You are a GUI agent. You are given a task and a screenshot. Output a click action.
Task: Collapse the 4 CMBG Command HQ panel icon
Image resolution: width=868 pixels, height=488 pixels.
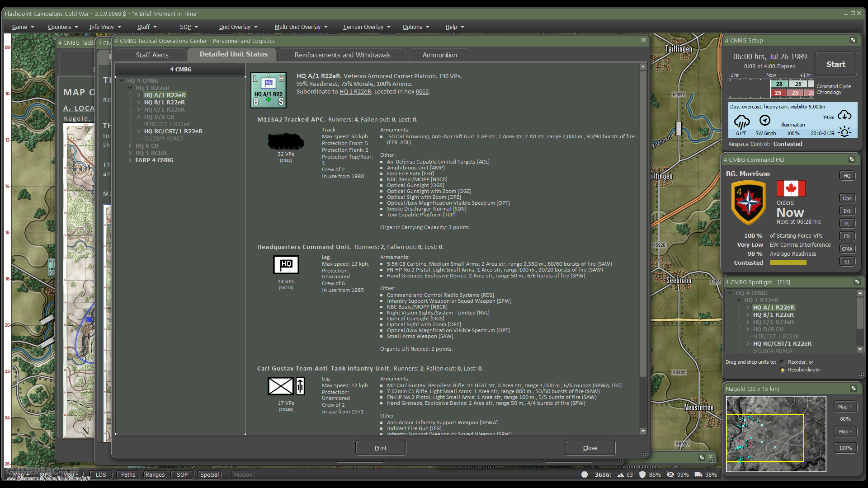click(x=852, y=160)
